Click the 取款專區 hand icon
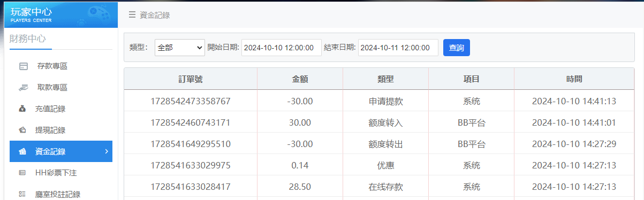 click(23, 88)
